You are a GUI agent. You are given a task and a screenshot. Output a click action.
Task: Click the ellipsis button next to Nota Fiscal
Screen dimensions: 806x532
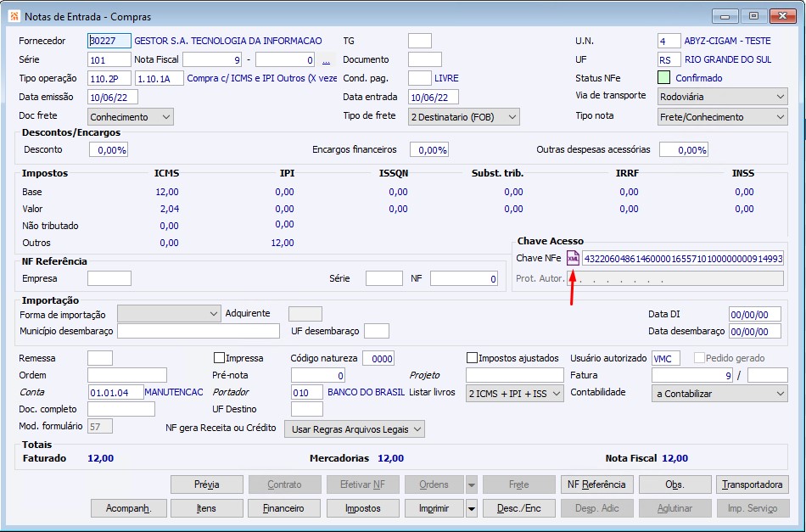tap(327, 60)
